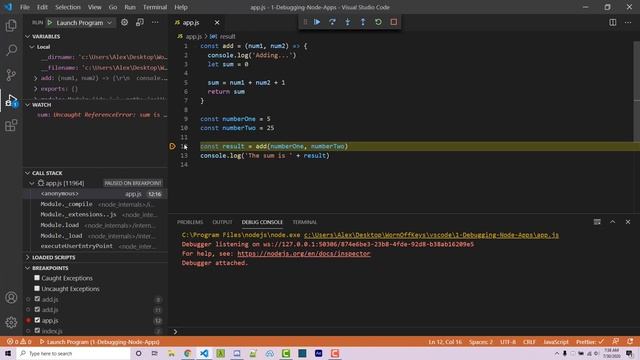The height and width of the screenshot is (360, 640).
Task: Restart the debug session
Action: [x=378, y=22]
